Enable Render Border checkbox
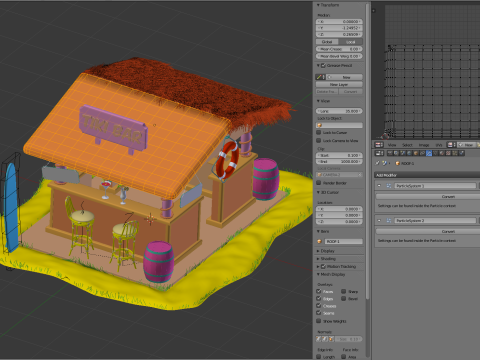Image resolution: width=480 pixels, height=360 pixels. tap(319, 183)
